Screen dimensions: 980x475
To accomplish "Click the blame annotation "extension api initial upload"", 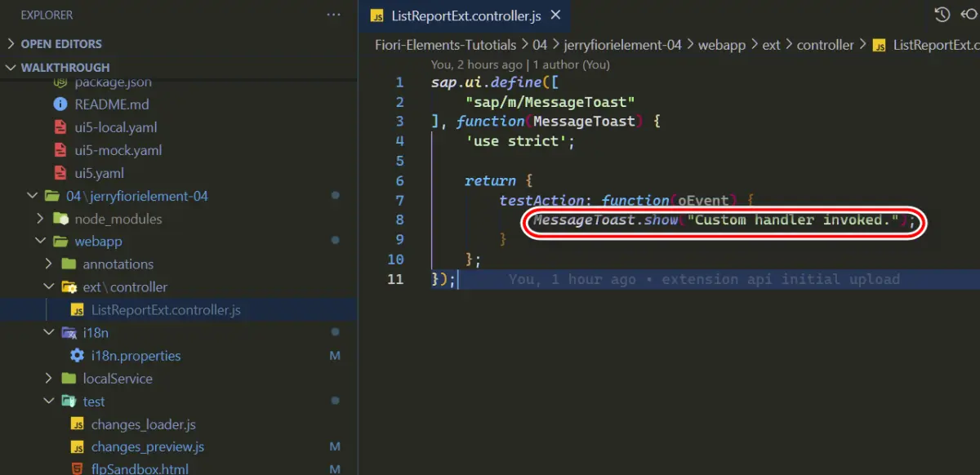I will [x=781, y=279].
